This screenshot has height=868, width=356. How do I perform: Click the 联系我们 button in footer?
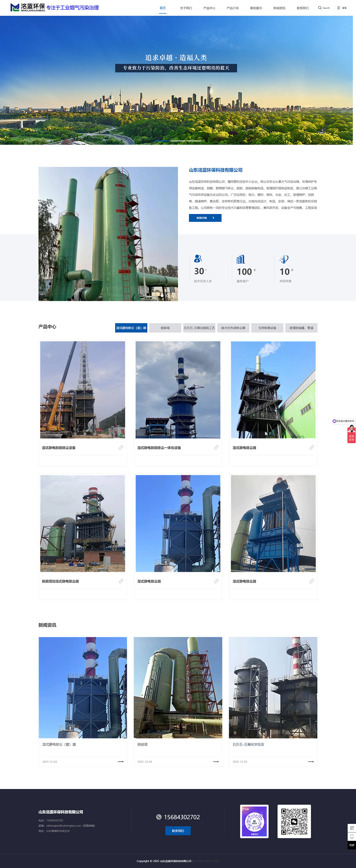pyautogui.click(x=178, y=831)
